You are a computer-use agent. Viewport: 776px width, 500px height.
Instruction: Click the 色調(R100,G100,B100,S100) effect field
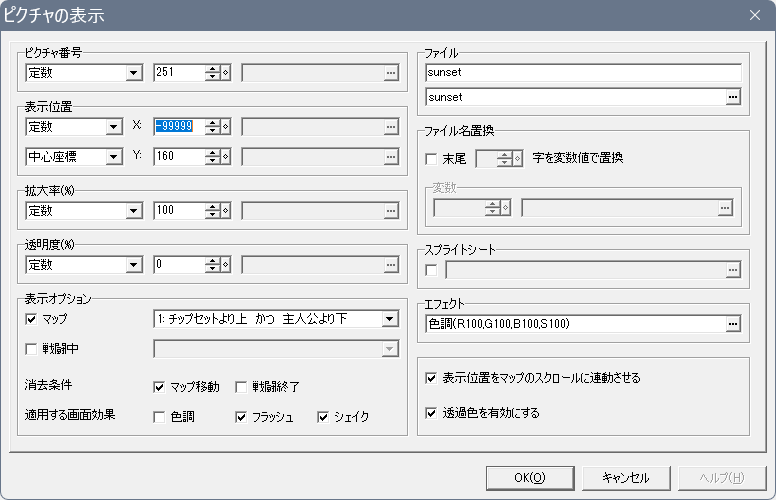coord(576,324)
